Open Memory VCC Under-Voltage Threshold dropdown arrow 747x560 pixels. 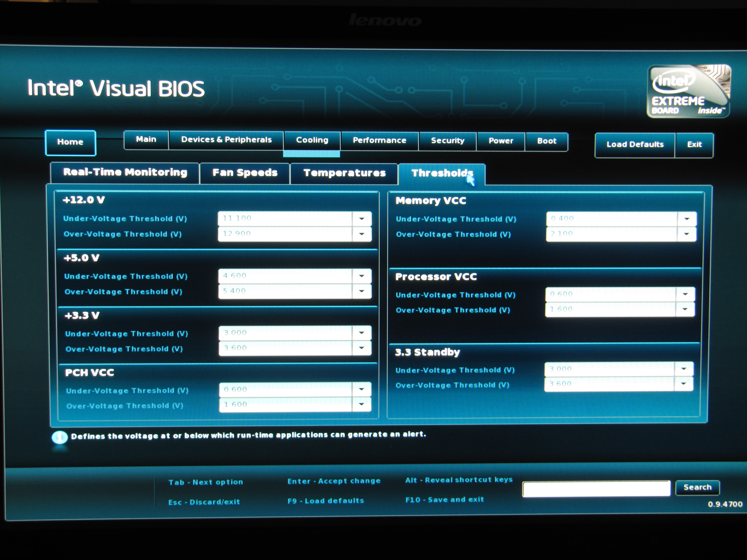pos(687,219)
